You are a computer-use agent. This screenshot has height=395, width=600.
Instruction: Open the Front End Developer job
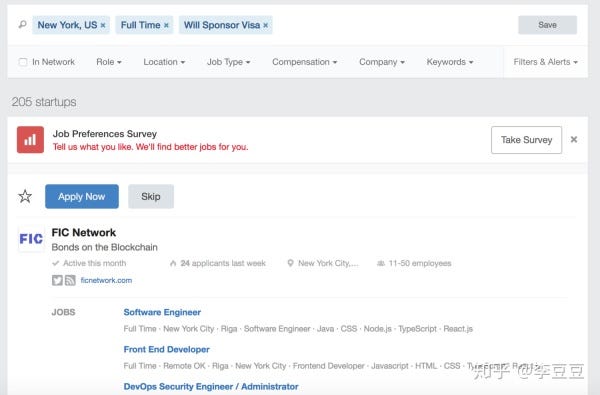pyautogui.click(x=166, y=349)
